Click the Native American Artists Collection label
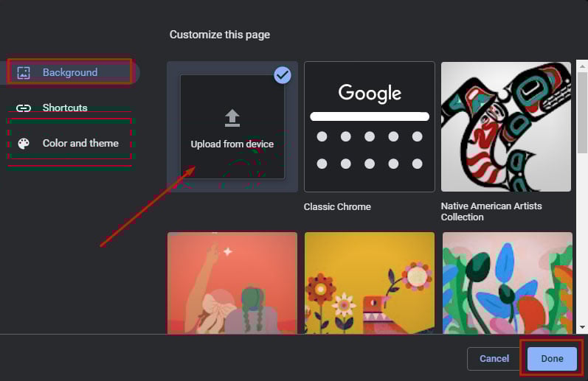Image resolution: width=588 pixels, height=381 pixels. (x=491, y=212)
